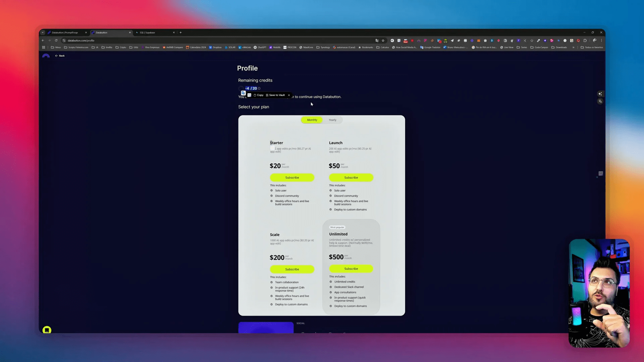Open the Dropbox bookmark
Screen dimensions: 644x362
(x=215, y=47)
